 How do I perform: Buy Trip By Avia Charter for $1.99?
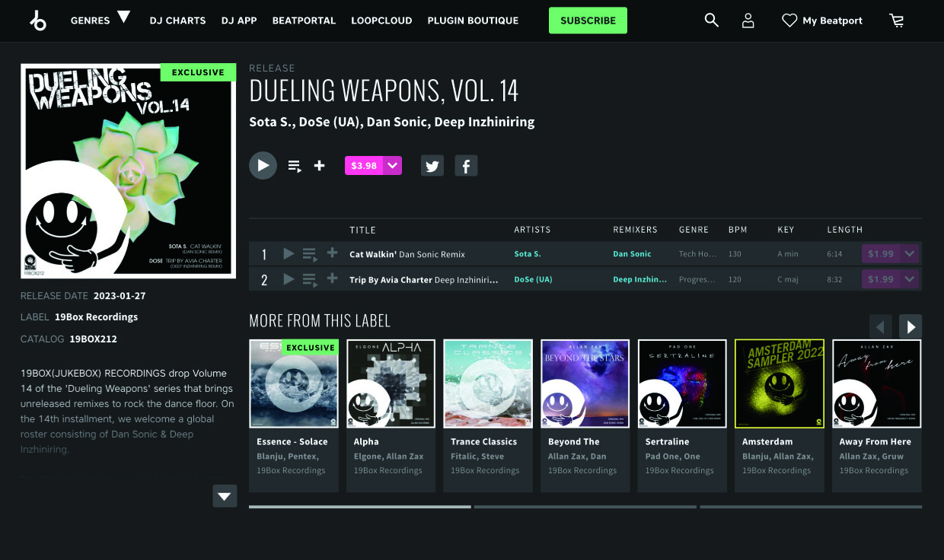coord(881,279)
